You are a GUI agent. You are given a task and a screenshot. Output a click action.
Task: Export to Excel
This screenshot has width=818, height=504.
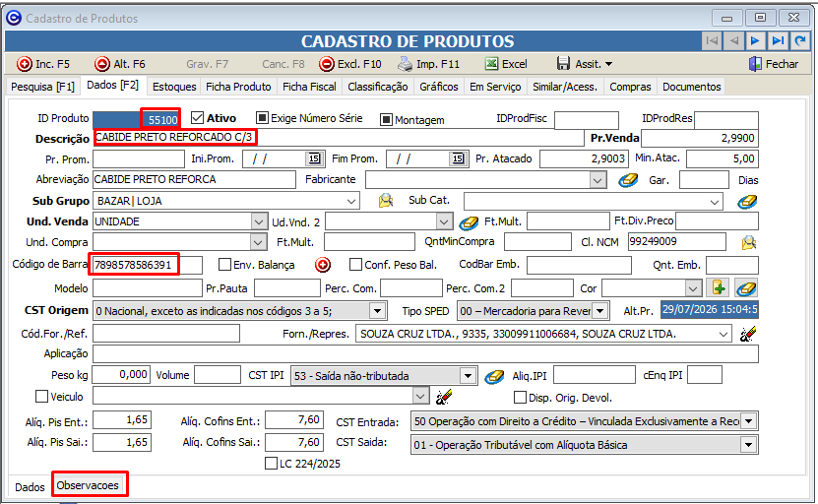pos(506,64)
